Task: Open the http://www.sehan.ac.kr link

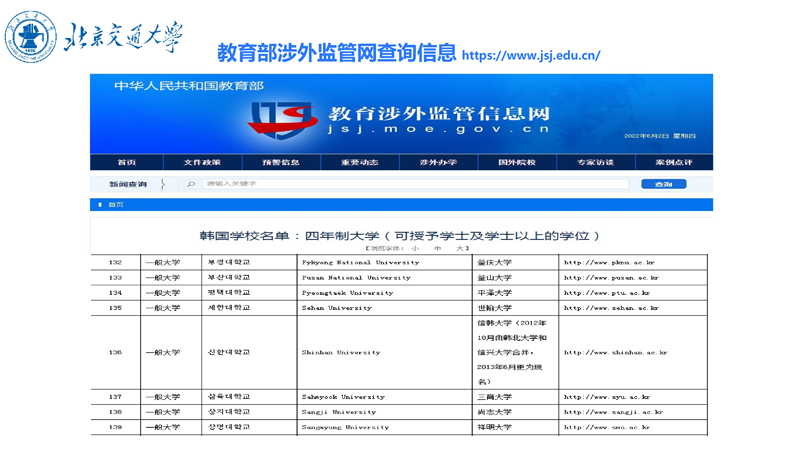Action: pyautogui.click(x=611, y=308)
